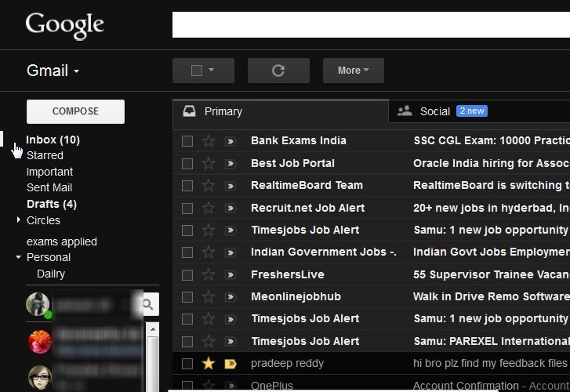
Task: Click the 2 new Social badge
Action: [x=472, y=111]
